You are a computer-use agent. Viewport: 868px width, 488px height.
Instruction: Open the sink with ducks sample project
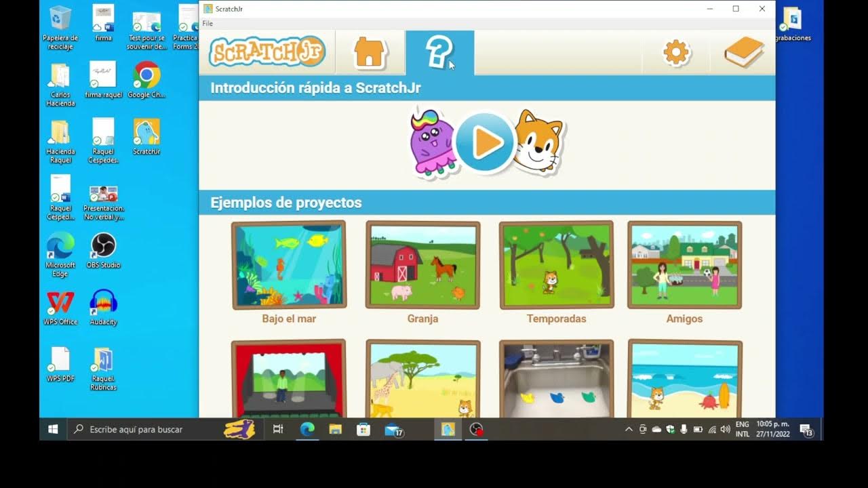tap(556, 379)
